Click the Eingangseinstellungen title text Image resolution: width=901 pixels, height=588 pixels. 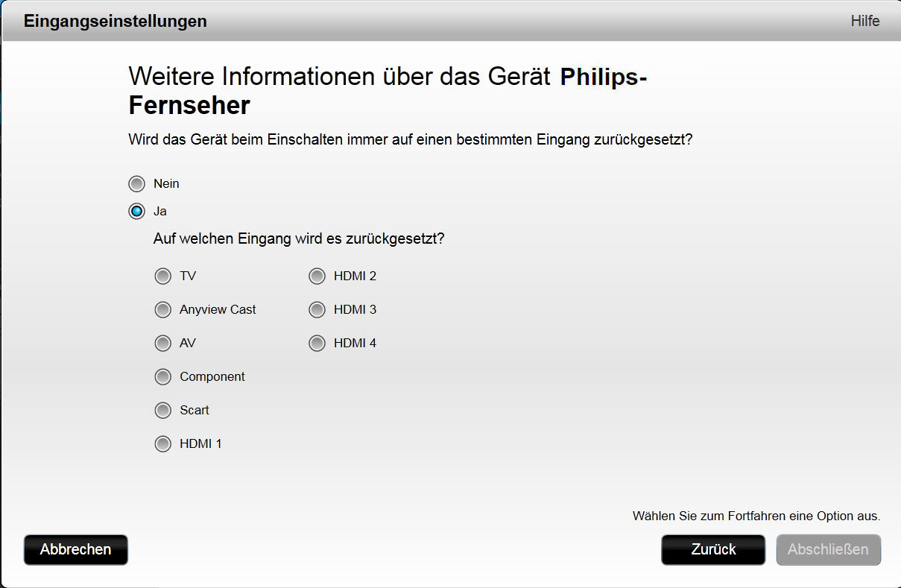click(x=116, y=21)
